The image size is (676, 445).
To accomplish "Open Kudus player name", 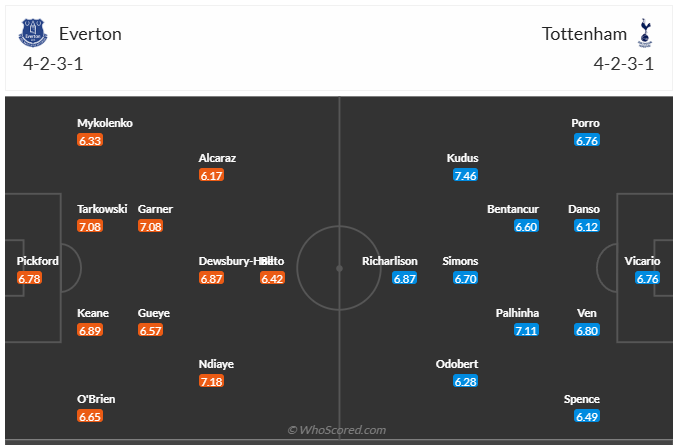I will tap(464, 158).
